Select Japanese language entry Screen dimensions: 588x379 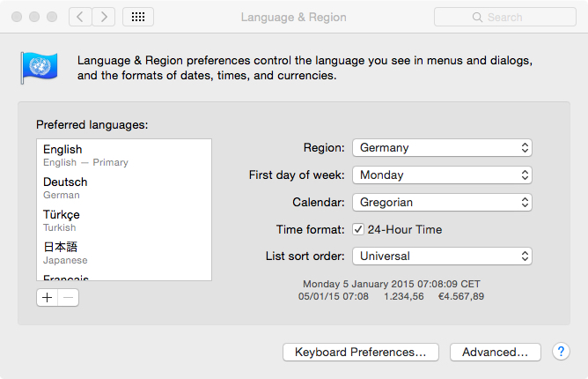pyautogui.click(x=123, y=252)
